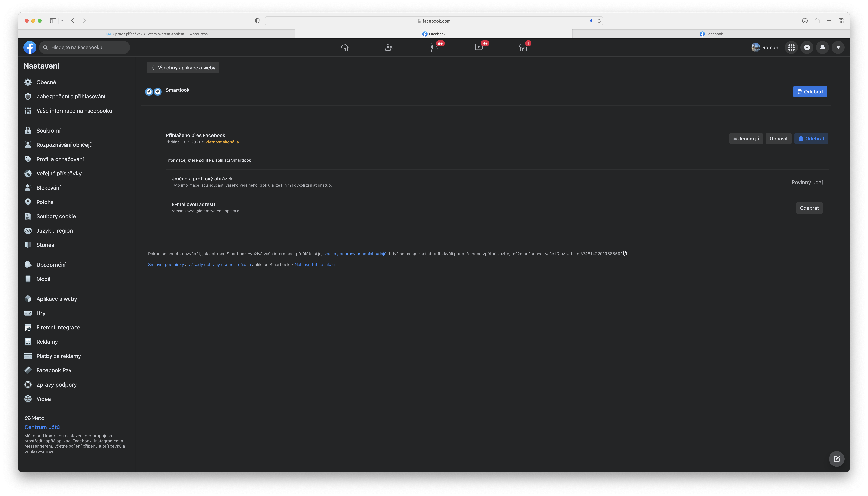The height and width of the screenshot is (496, 868).
Task: Open Watch video icon with badge
Action: [479, 47]
